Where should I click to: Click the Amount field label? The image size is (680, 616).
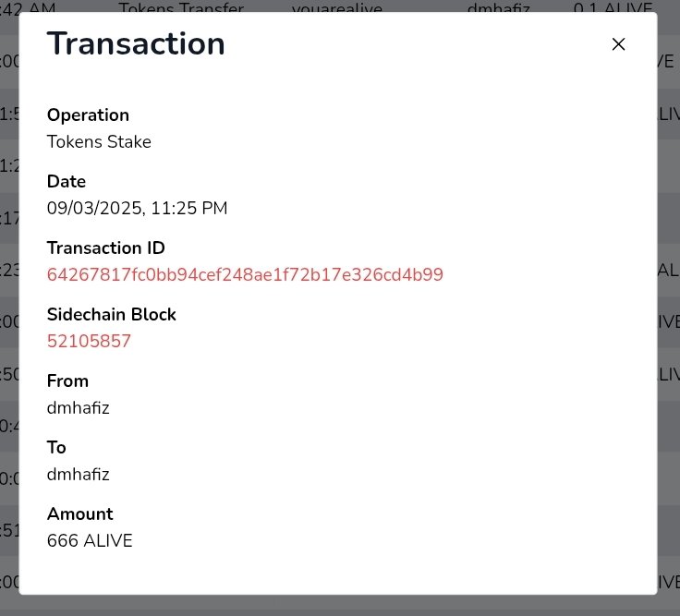pos(79,513)
